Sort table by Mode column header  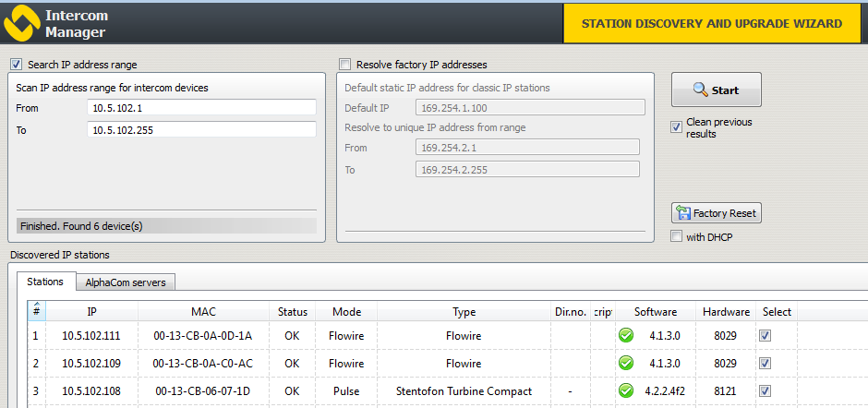[x=346, y=312]
